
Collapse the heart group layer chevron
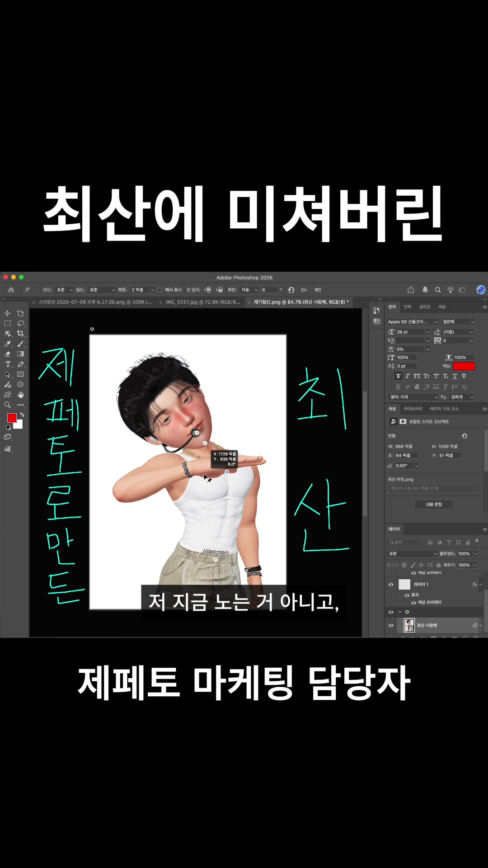[x=399, y=612]
